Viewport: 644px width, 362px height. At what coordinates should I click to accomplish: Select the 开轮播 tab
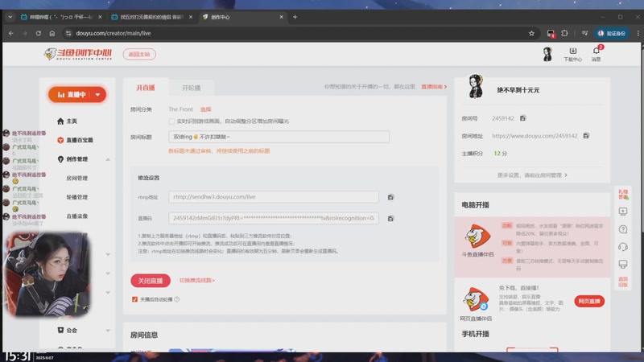pyautogui.click(x=192, y=88)
